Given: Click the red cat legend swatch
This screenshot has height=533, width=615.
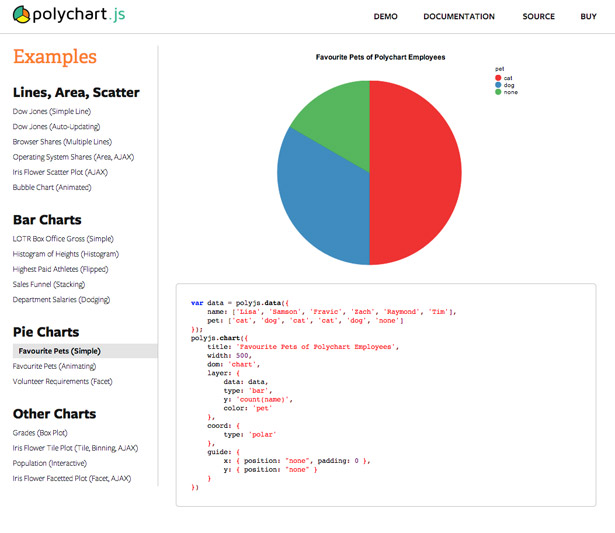Looking at the screenshot, I should tap(498, 78).
